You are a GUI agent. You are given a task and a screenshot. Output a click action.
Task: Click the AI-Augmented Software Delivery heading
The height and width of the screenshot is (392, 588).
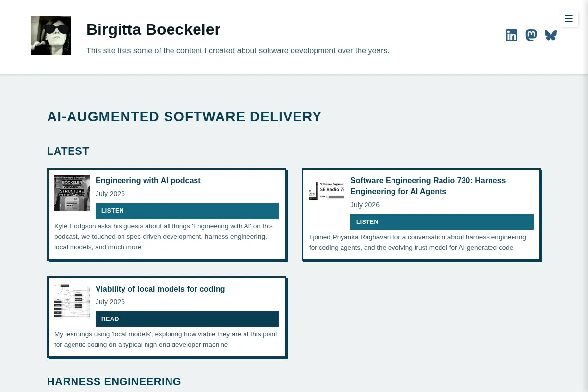[184, 117]
